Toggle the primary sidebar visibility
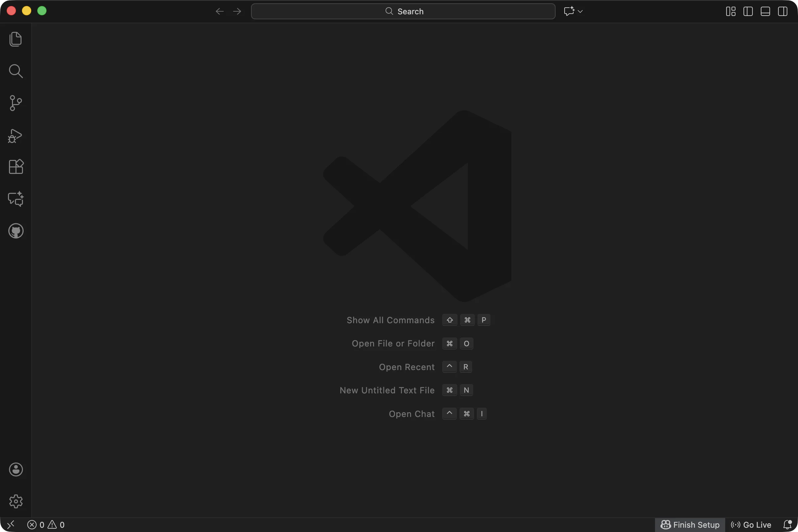 pyautogui.click(x=748, y=11)
